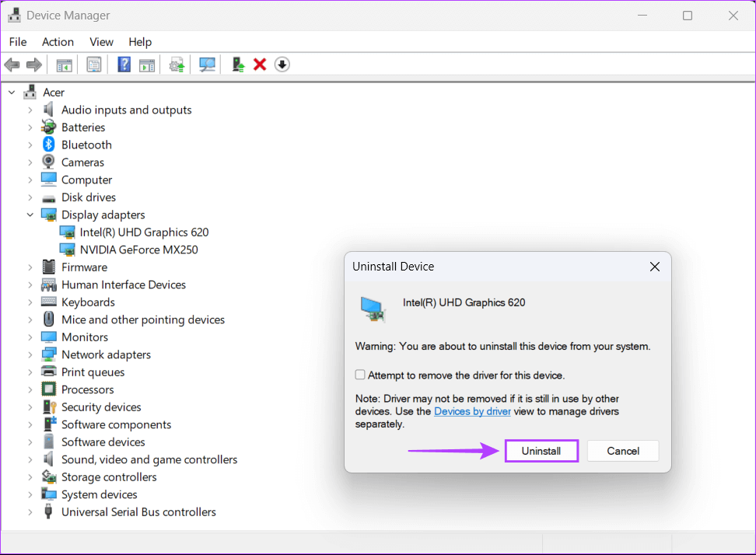Select the Acer computer name label
The image size is (756, 555).
(54, 92)
